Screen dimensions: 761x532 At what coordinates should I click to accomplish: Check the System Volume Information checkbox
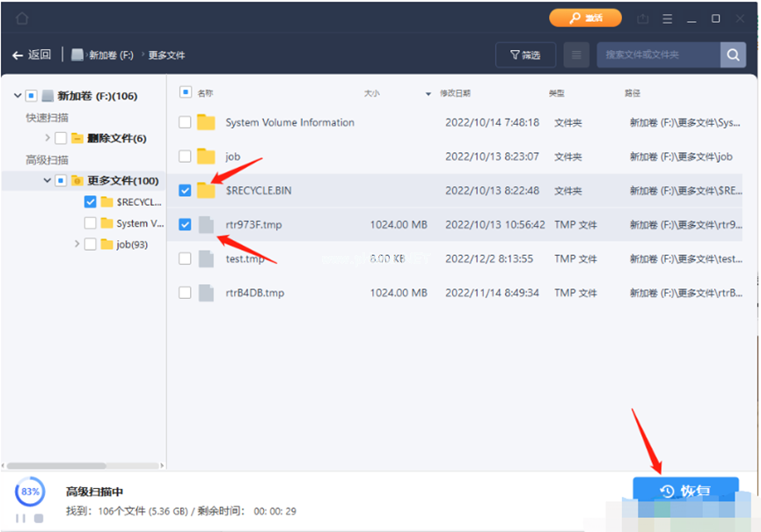point(185,122)
